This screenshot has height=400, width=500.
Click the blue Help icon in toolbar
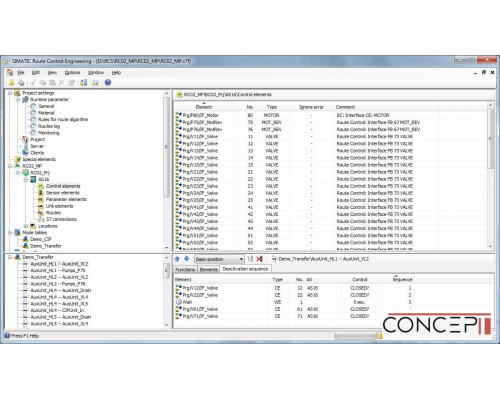108,83
